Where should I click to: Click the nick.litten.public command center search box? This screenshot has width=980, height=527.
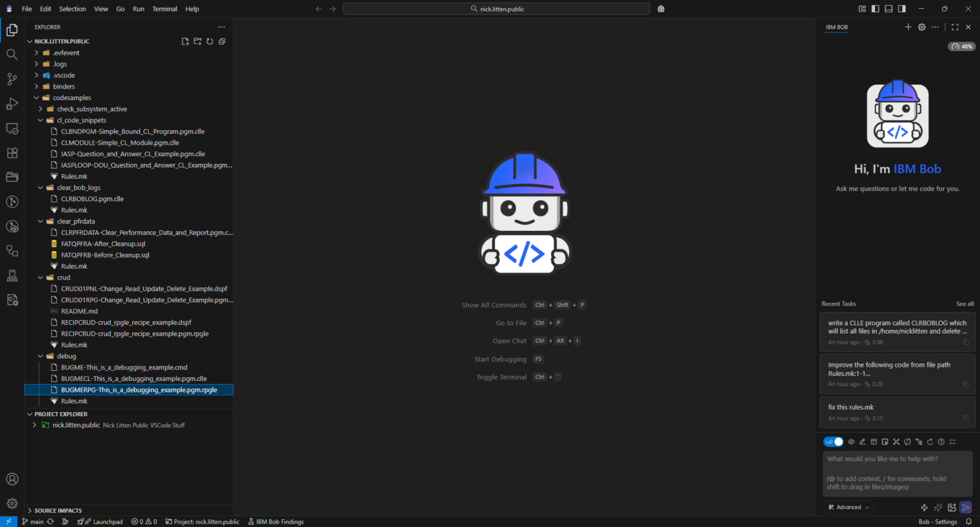pyautogui.click(x=496, y=9)
